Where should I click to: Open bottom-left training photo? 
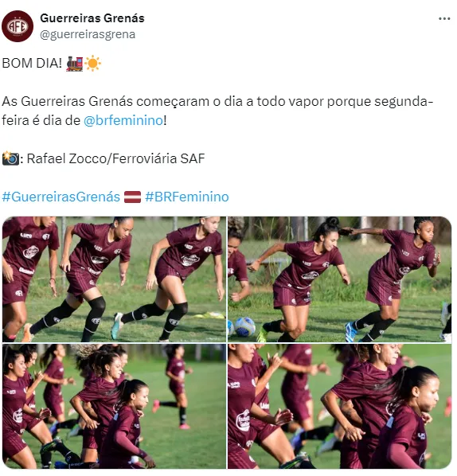pos(114,407)
